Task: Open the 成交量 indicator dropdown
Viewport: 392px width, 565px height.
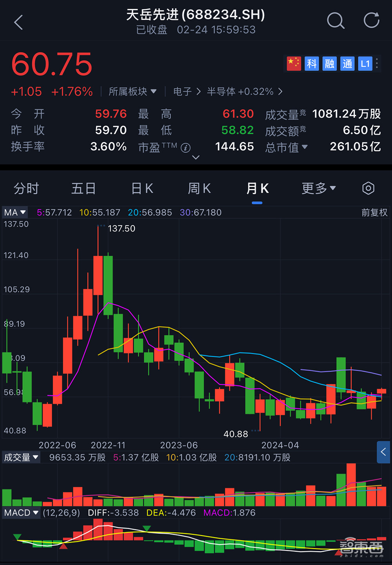Action: pos(21,457)
